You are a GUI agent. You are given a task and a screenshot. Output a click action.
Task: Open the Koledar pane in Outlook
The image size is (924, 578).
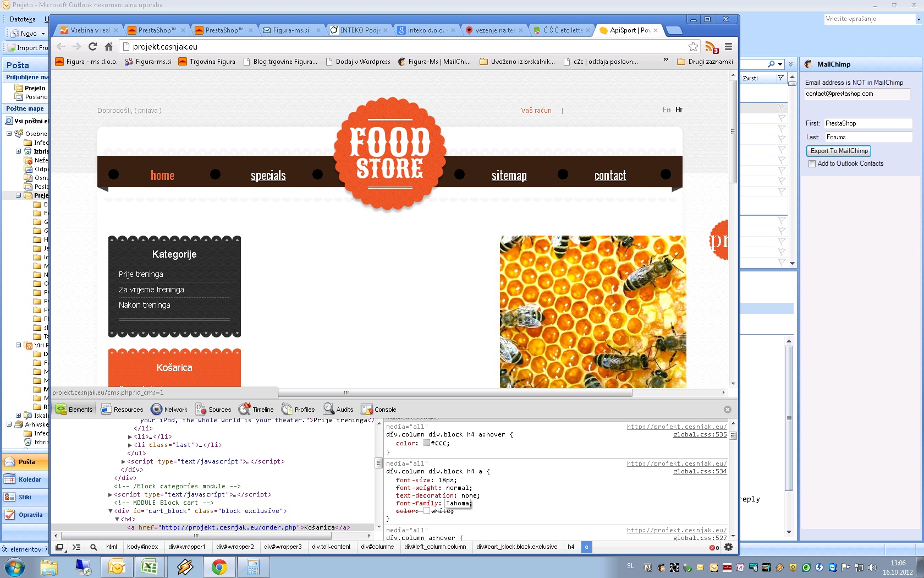pos(25,479)
